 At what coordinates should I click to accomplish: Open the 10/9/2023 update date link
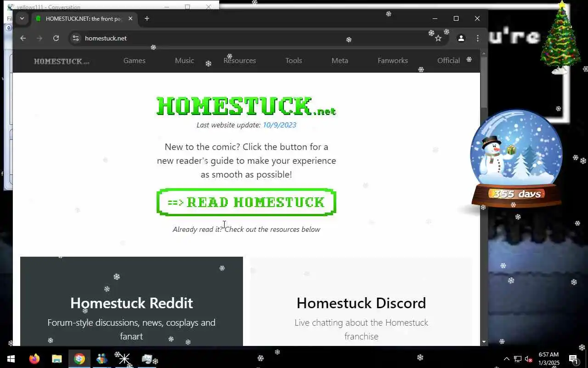(279, 125)
